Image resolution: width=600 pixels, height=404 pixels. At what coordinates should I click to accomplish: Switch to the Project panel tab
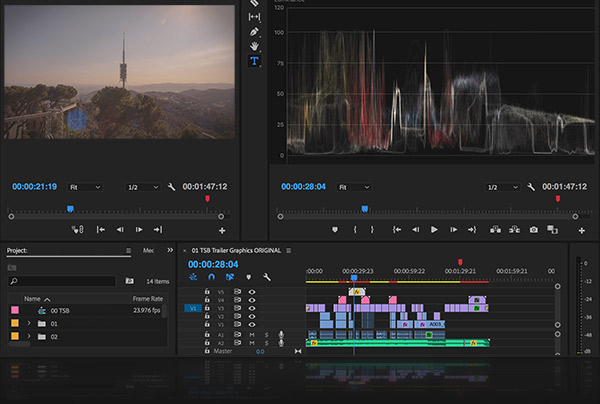tap(17, 250)
